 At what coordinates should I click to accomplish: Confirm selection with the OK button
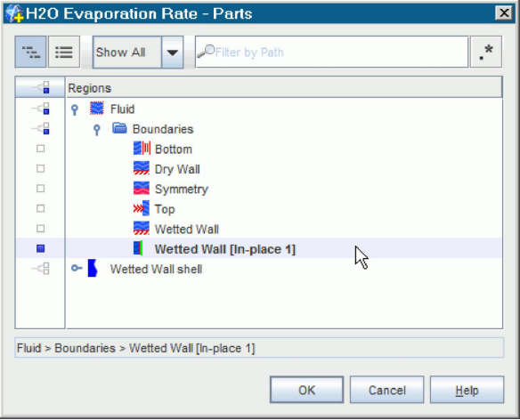click(x=306, y=390)
